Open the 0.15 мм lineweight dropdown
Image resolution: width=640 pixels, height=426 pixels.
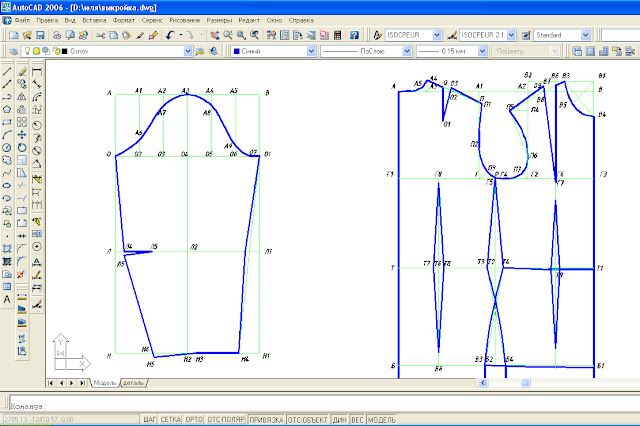[x=482, y=51]
